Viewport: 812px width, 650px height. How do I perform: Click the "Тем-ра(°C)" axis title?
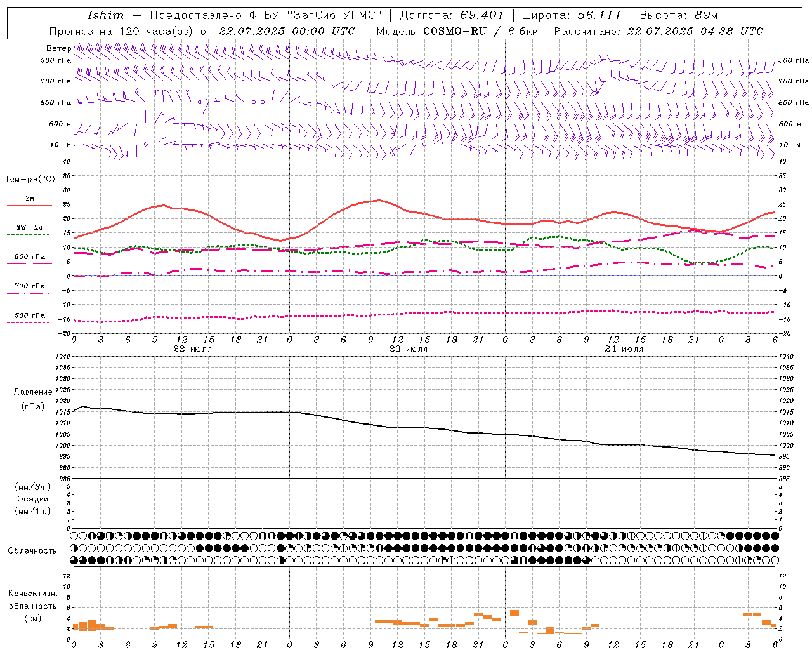[x=30, y=180]
